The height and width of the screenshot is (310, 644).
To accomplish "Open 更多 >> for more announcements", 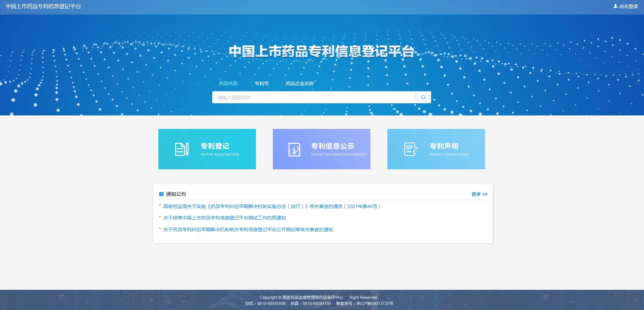I will (479, 194).
